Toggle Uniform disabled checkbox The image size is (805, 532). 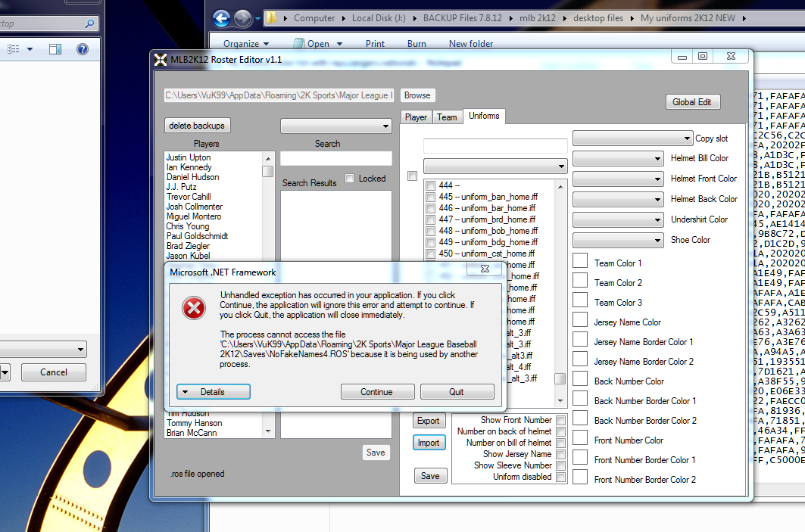coord(561,477)
